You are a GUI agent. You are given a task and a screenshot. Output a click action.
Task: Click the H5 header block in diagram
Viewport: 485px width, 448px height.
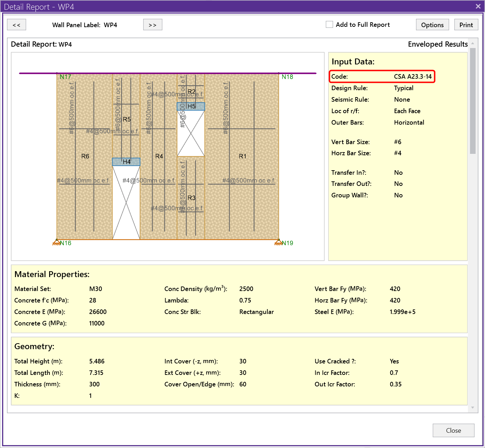tap(191, 106)
